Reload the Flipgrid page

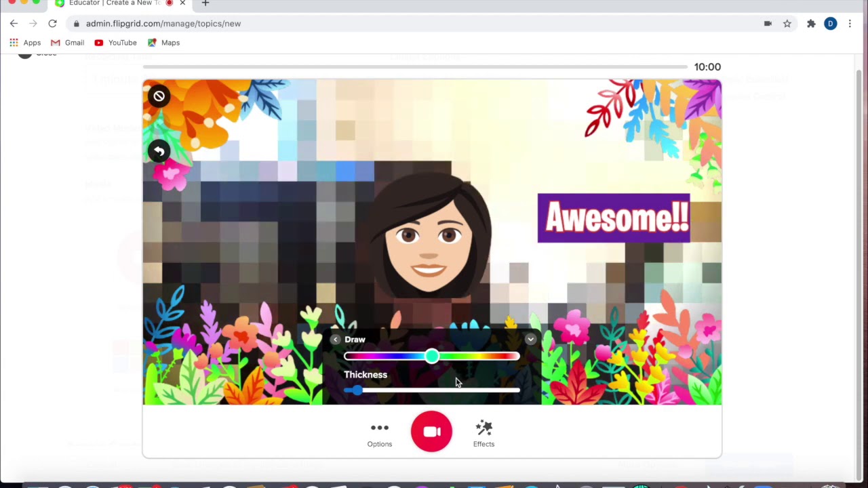point(52,24)
